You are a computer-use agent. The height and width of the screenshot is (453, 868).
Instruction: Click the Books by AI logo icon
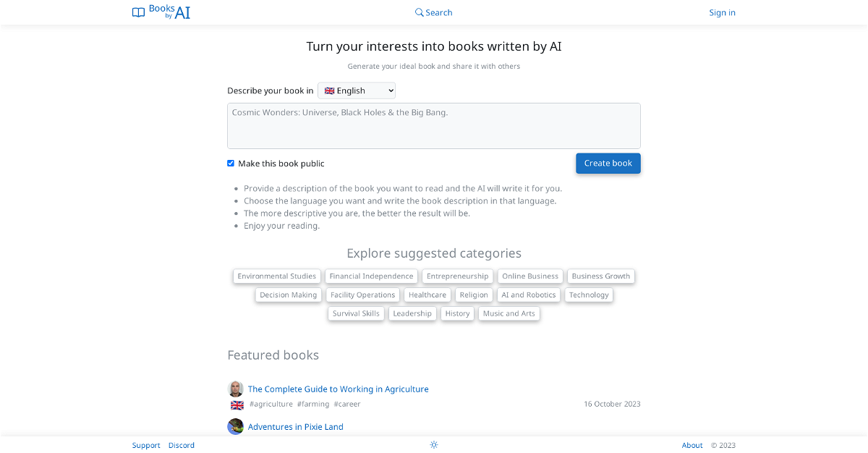tap(138, 12)
